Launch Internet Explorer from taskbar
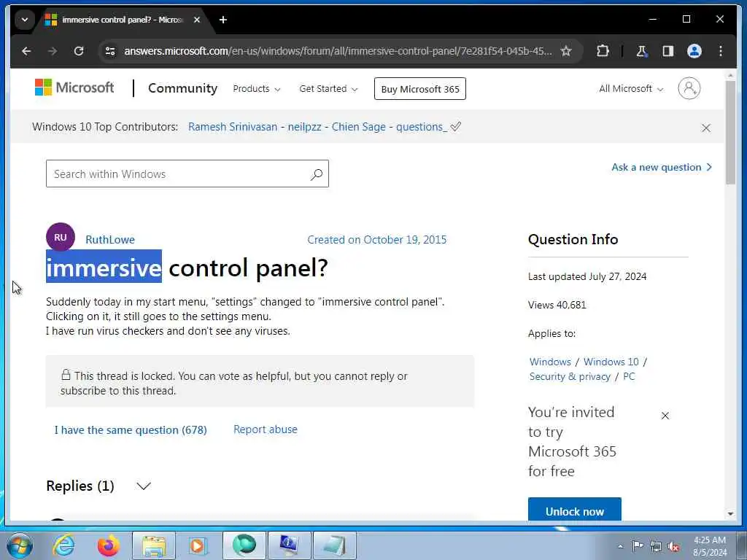This screenshot has height=560, width=747. (x=64, y=545)
